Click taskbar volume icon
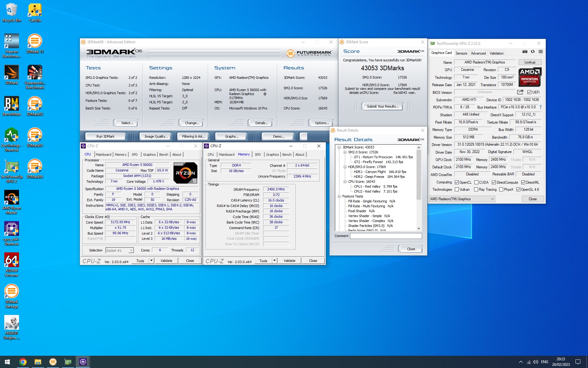The height and width of the screenshot is (368, 588). click(x=535, y=362)
